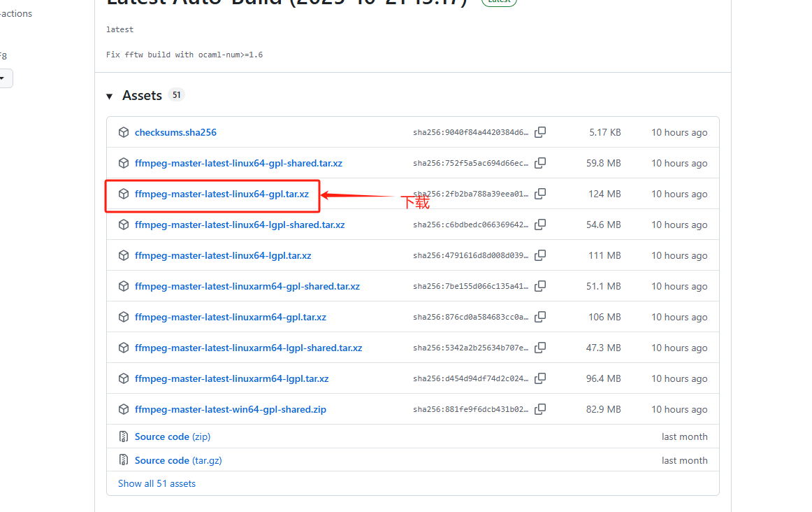The height and width of the screenshot is (512, 812).
Task: Copy sha256 hash for checksums.sha256
Action: point(540,132)
